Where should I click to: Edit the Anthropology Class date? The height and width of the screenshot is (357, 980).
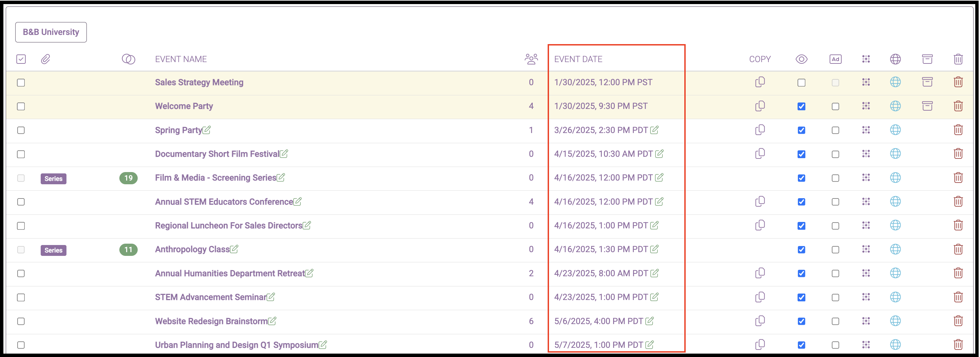(x=654, y=249)
